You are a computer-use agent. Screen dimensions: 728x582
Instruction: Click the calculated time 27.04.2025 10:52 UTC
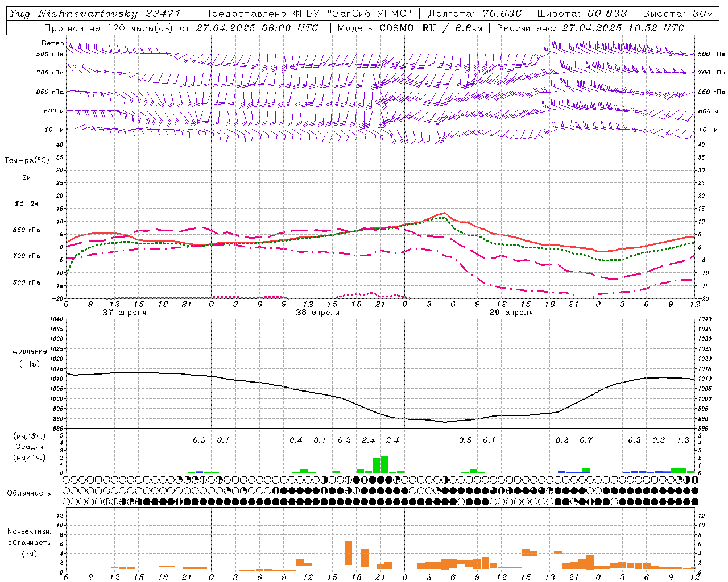click(x=623, y=28)
